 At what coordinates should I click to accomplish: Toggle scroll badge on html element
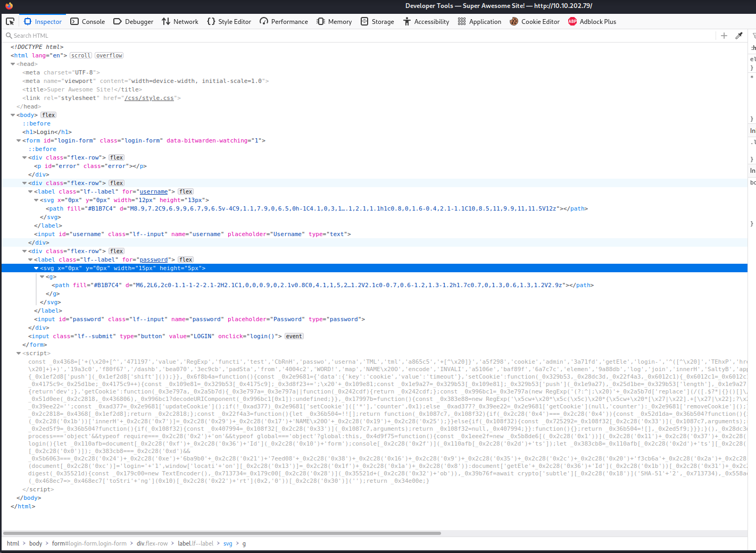tap(81, 55)
